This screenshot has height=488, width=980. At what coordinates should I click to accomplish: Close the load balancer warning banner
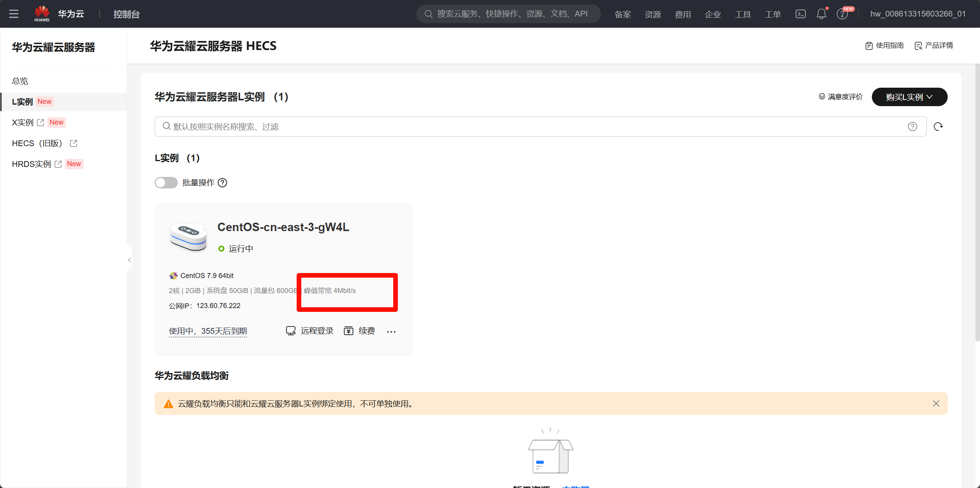[x=936, y=403]
